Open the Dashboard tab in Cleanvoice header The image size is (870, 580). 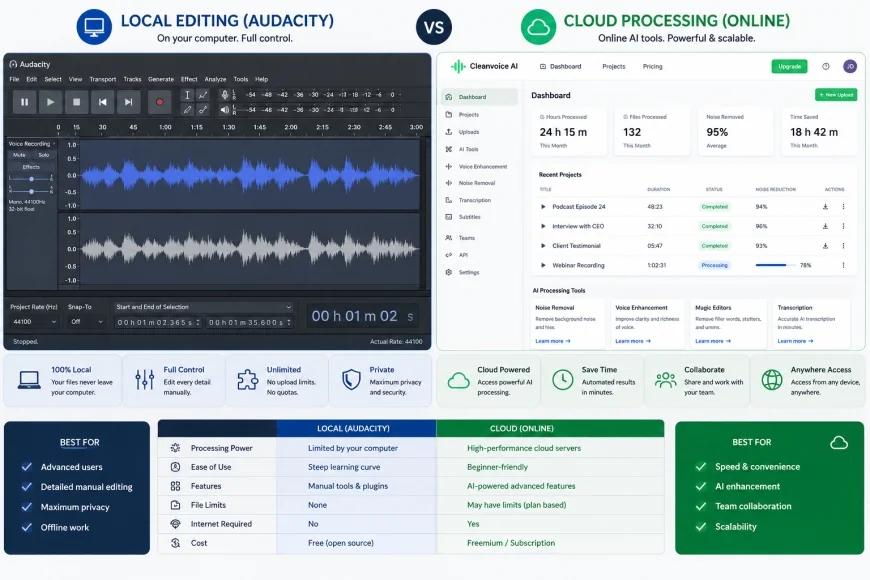(x=560, y=67)
